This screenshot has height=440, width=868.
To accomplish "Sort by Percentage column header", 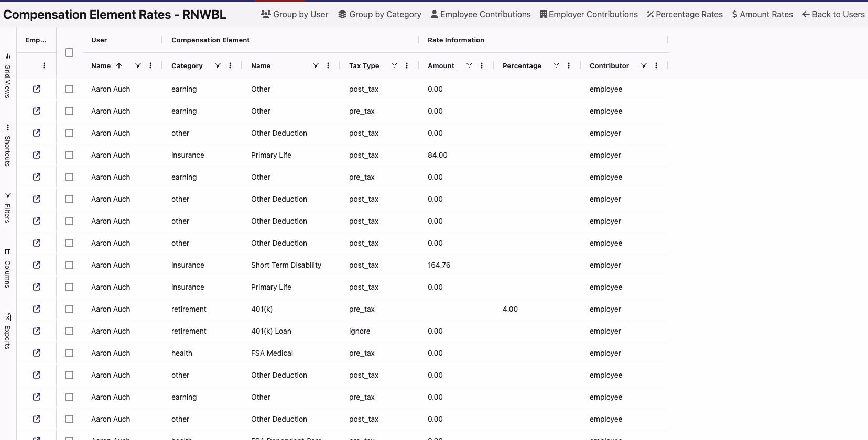I will [522, 65].
